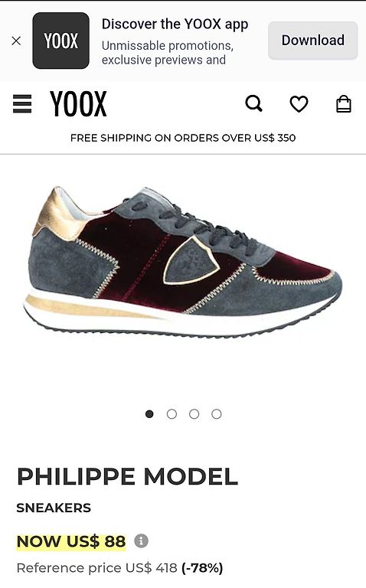Open the sneaker product photo
Screen dimensions: 366x588
point(183,261)
